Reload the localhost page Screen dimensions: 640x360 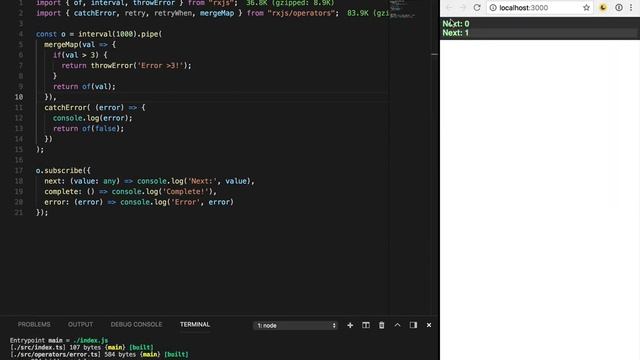(477, 7)
